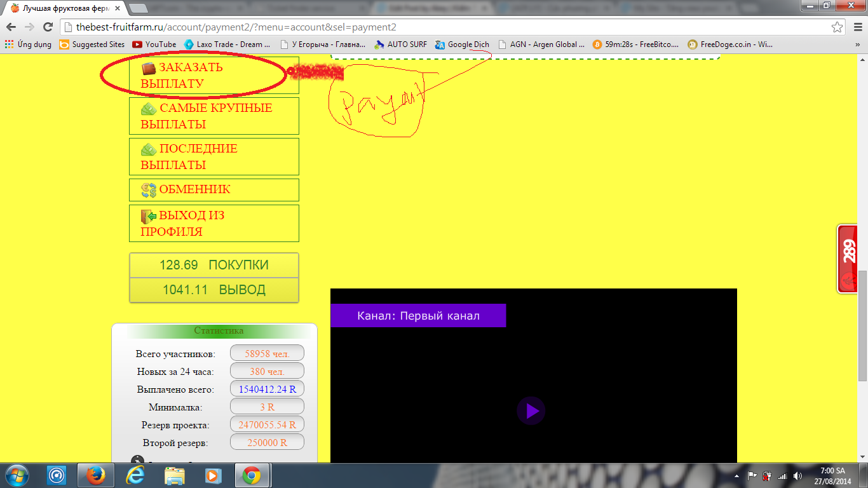Screen dimensions: 868x488
Task: Click the money icon beside ПОСЛЕДНИЕ ВЫПЛАТЫ
Action: (x=149, y=149)
